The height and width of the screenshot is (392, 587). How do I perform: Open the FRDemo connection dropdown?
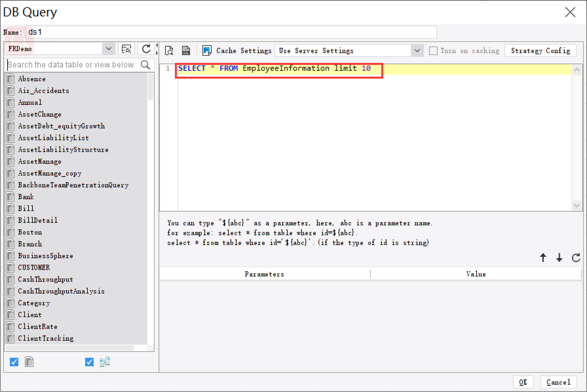109,49
